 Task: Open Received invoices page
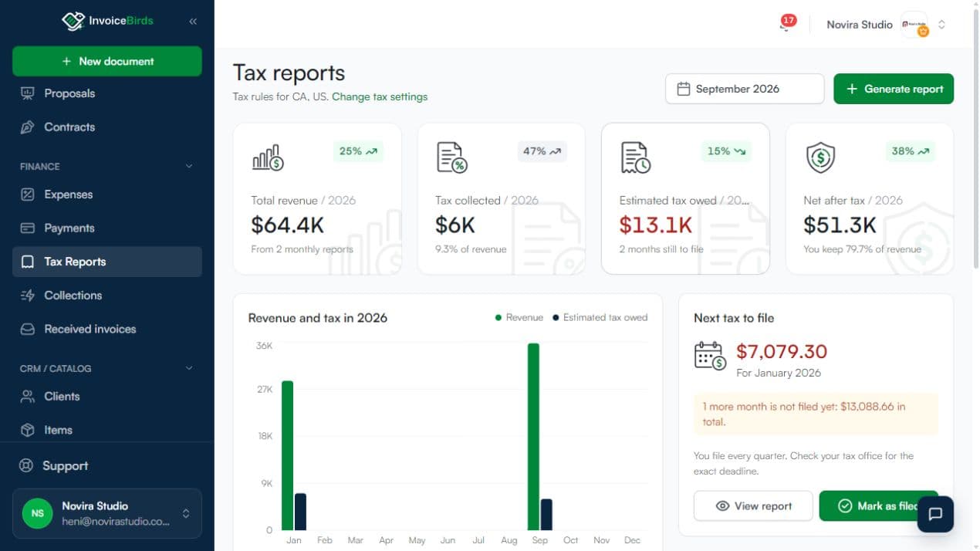point(107,329)
